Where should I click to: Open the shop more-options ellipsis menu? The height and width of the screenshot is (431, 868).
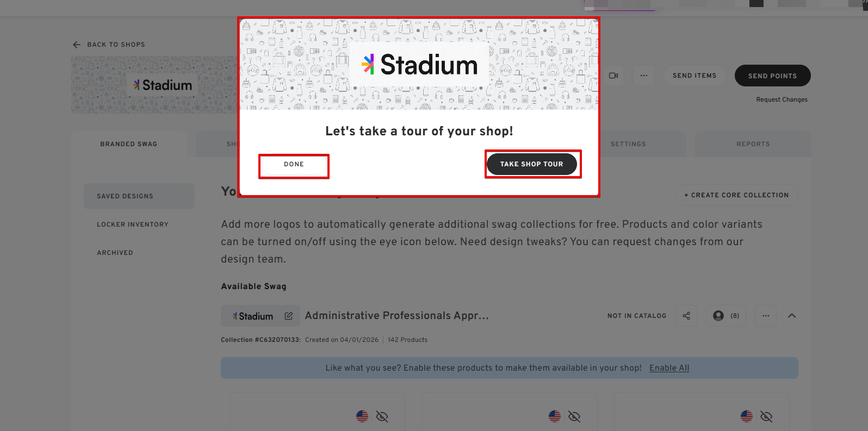point(644,76)
